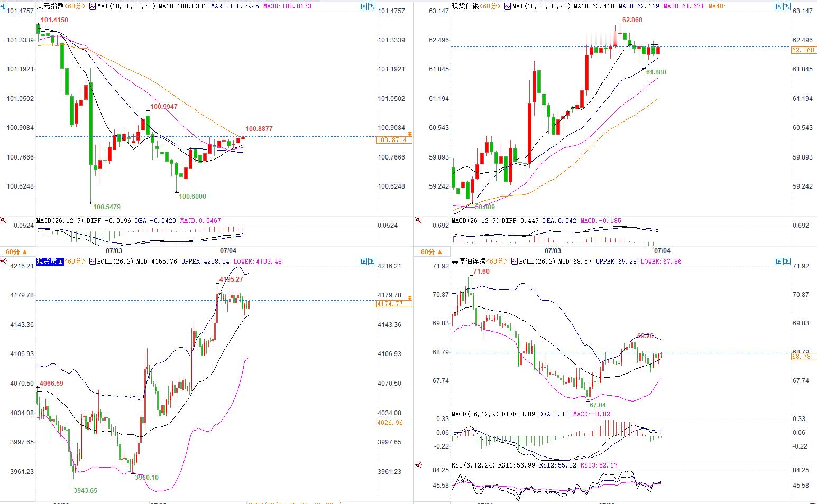The image size is (817, 504).
Task: Click 07/04 date marker under 现货白银 chart
Action: click(662, 251)
